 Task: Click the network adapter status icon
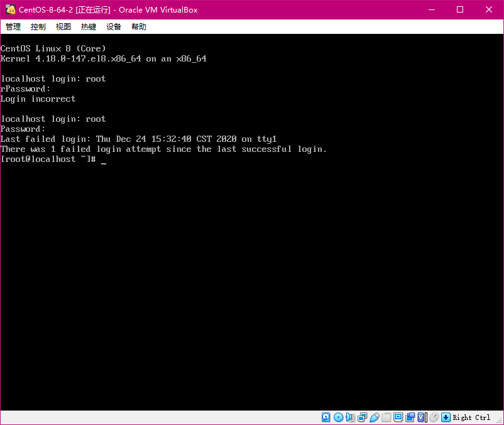click(x=363, y=417)
